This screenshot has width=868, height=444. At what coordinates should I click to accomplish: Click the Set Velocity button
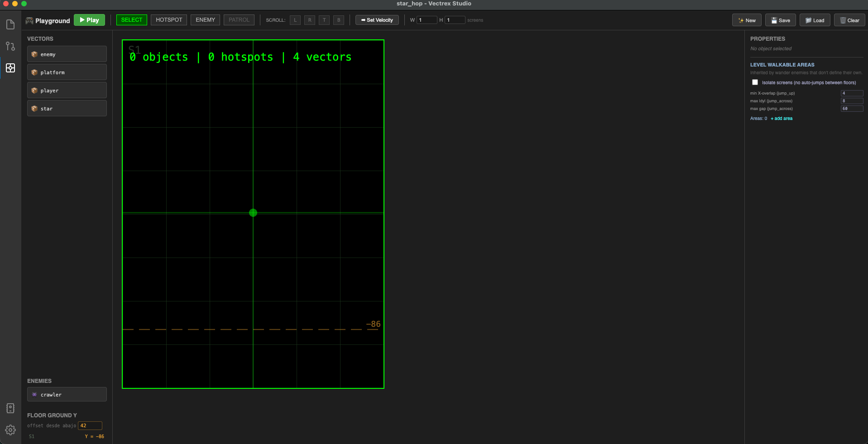[377, 20]
